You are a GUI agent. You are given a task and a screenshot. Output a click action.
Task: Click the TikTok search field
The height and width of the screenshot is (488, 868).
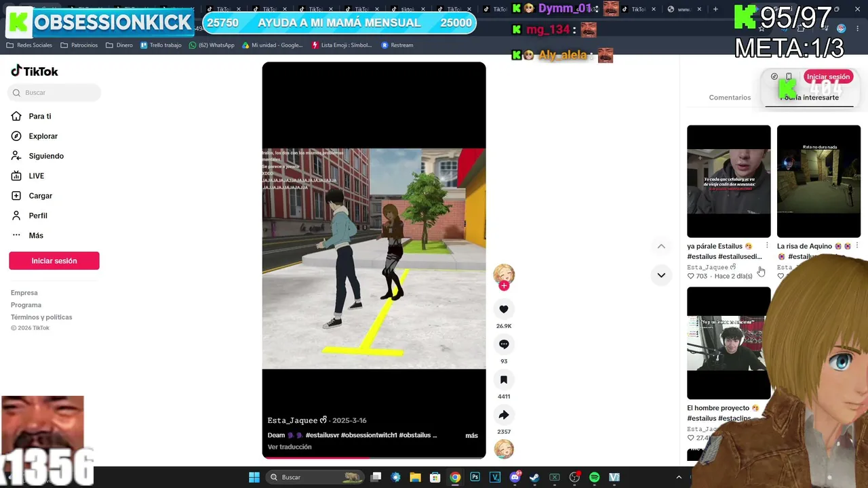click(54, 93)
